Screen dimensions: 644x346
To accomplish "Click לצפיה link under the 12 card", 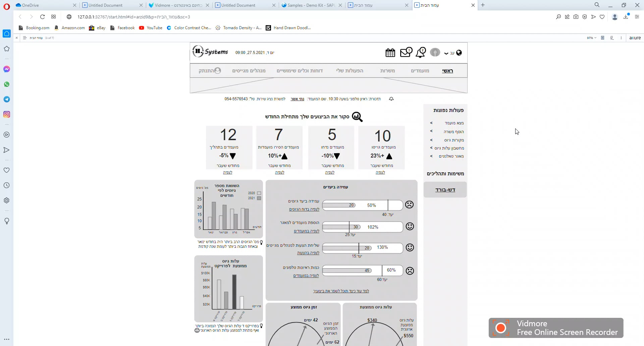I will (x=228, y=172).
